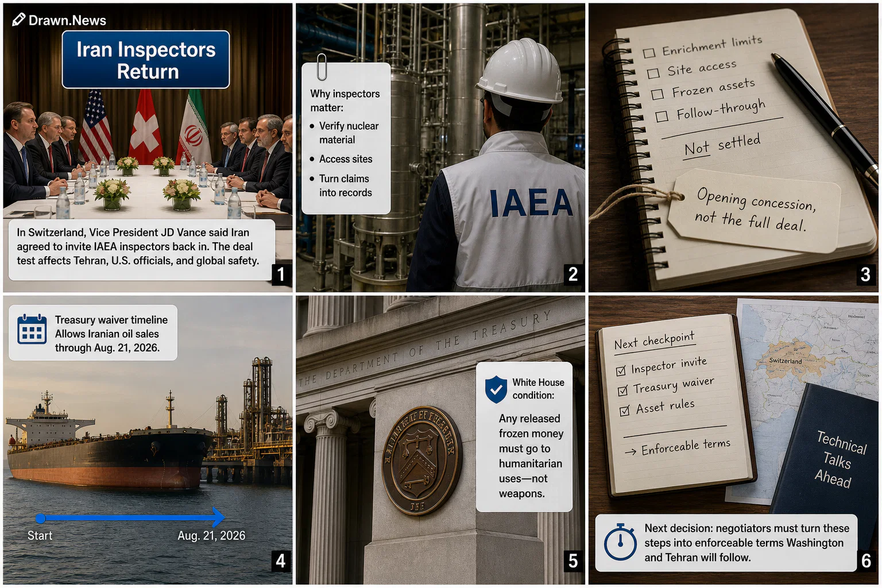882x588 pixels.
Task: Uncheck the Inspector invite checkbox
Action: (621, 371)
